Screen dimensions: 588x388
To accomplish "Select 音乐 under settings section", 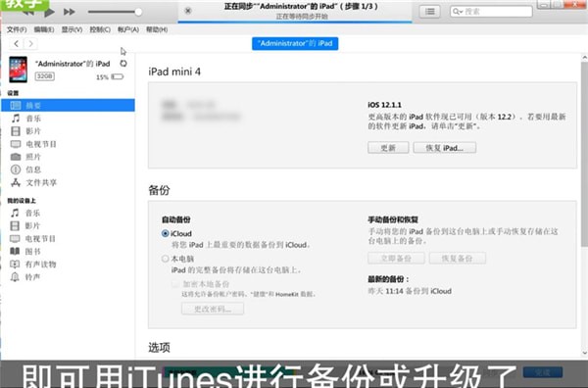I will tap(68, 119).
